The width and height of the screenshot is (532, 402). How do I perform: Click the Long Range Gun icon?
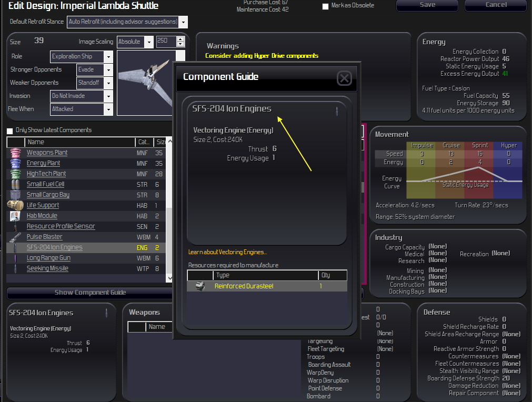pyautogui.click(x=15, y=258)
